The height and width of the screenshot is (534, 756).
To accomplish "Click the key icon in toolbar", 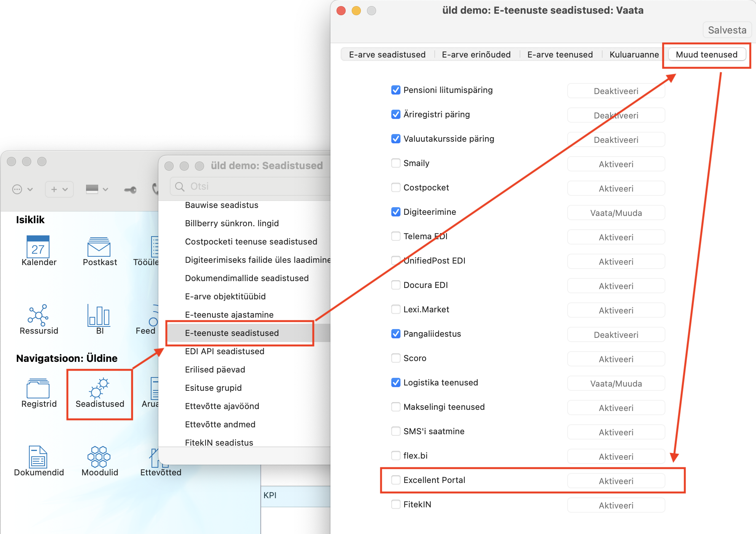I will [x=130, y=189].
